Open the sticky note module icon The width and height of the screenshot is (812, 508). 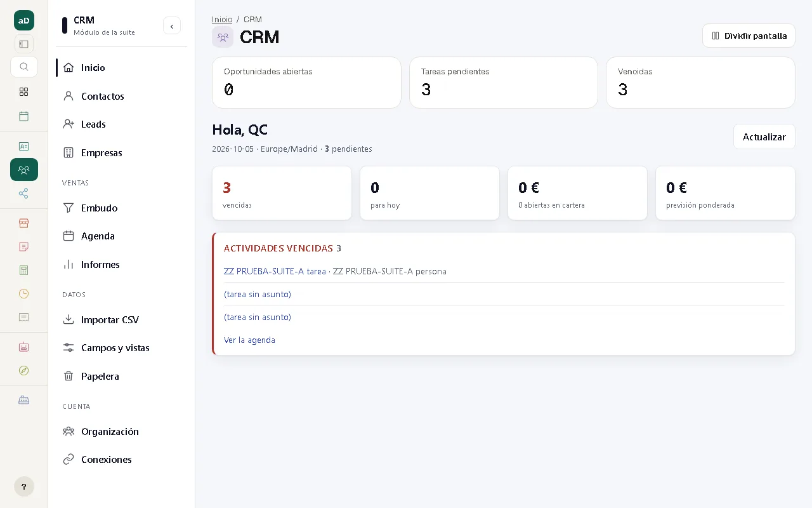(x=24, y=246)
